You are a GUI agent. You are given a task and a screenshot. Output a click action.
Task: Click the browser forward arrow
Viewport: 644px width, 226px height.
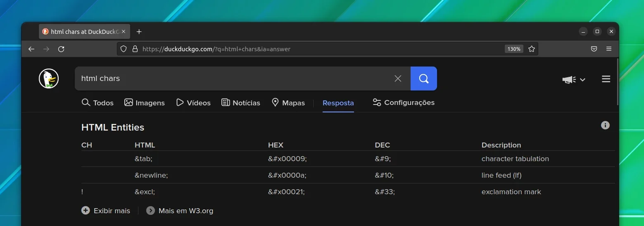pyautogui.click(x=46, y=49)
